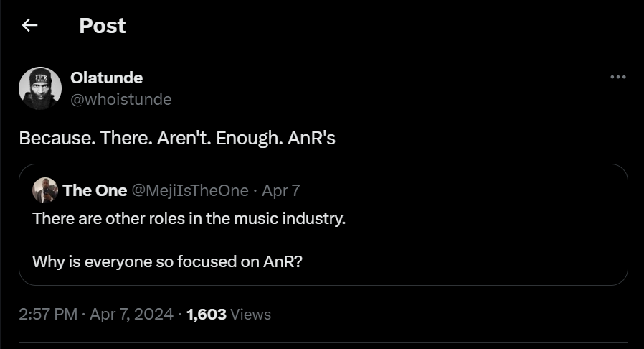This screenshot has height=349, width=644.
Task: Click the main post text about AnR's
Action: [x=177, y=138]
